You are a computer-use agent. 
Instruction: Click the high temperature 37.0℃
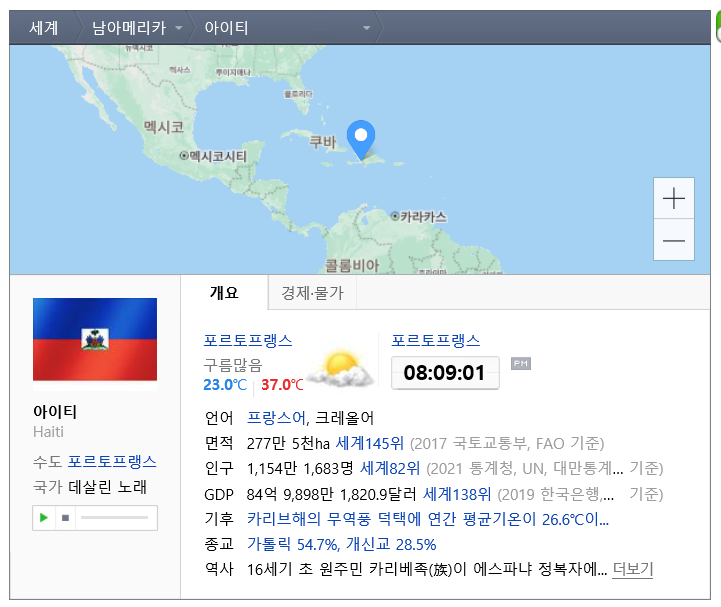(282, 384)
